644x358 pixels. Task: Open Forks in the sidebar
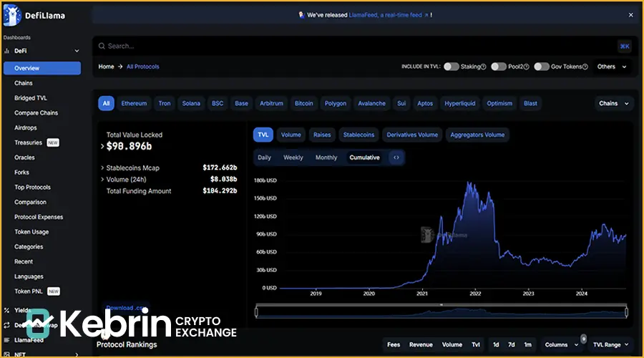[21, 173]
